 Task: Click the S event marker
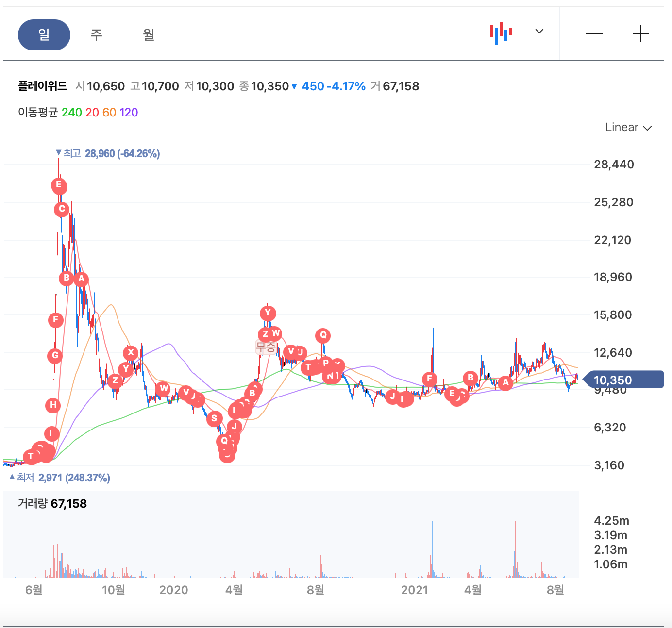tap(214, 418)
